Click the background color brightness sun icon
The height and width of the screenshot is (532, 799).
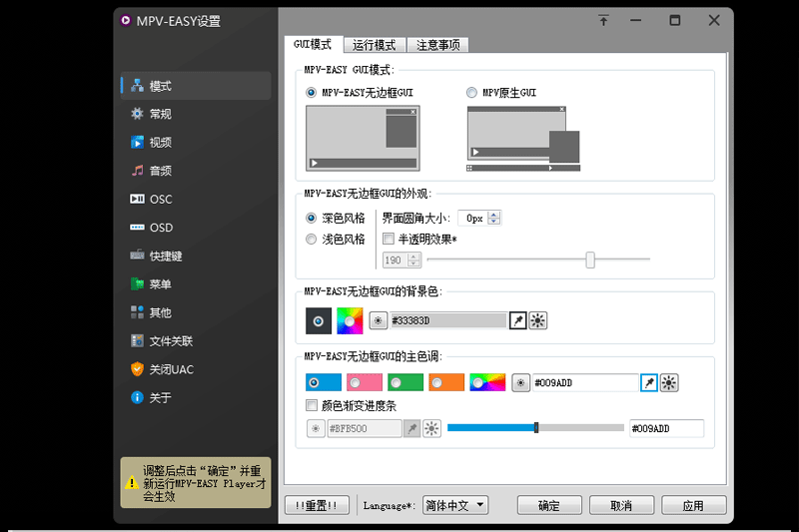(537, 320)
